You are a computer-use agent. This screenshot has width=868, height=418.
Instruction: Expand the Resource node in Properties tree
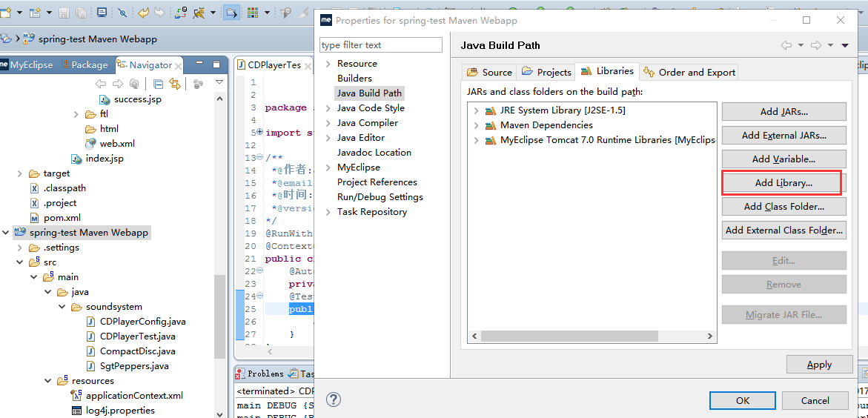point(328,64)
